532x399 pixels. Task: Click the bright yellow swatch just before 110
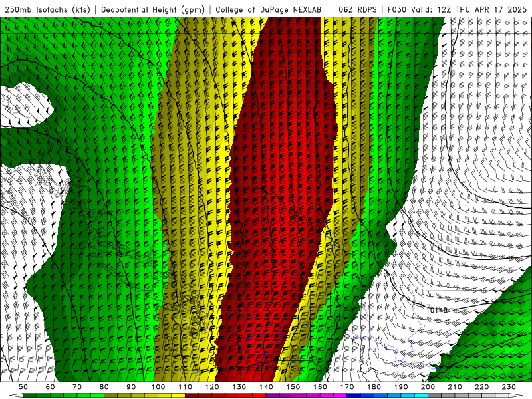click(x=178, y=396)
